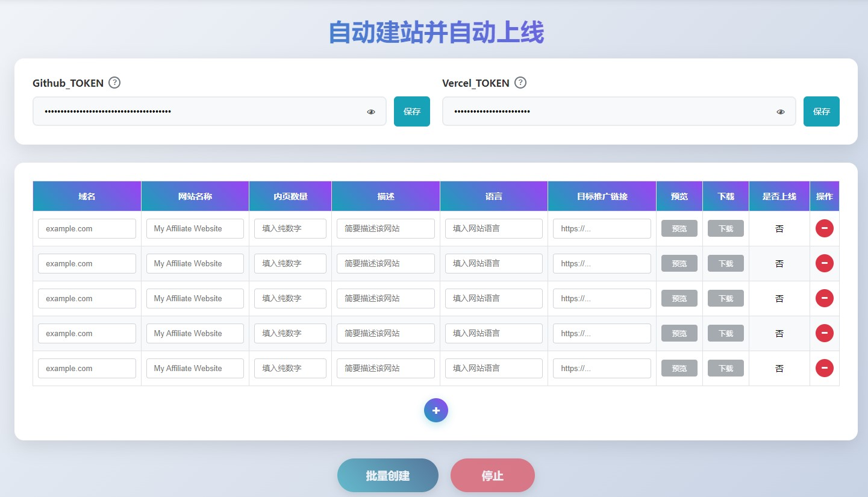The image size is (868, 497).
Task: Click https:// link field in second row
Action: click(602, 263)
